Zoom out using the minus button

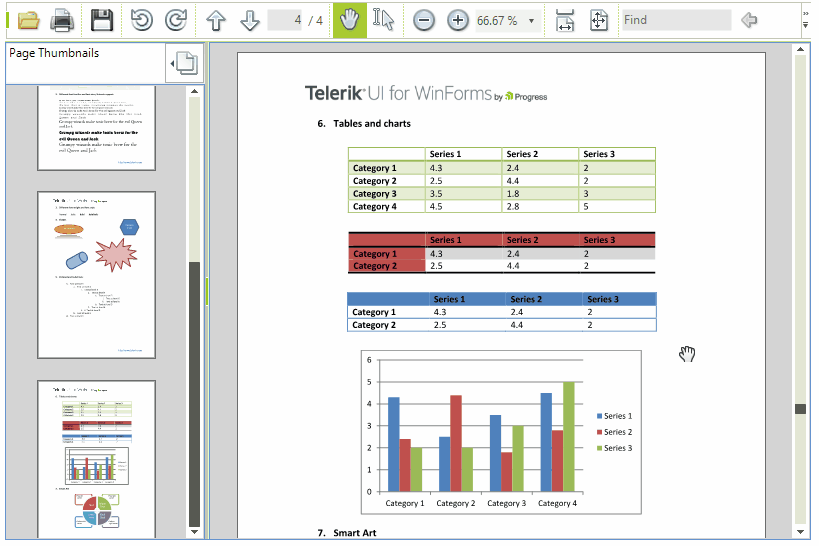pyautogui.click(x=424, y=20)
